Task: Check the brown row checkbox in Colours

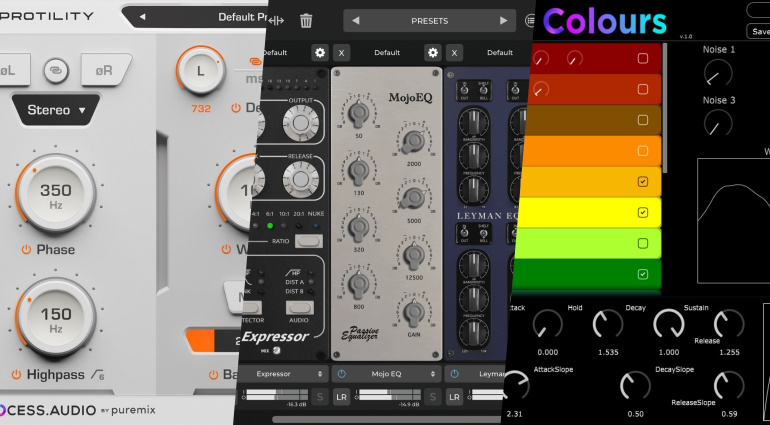Action: pos(642,120)
